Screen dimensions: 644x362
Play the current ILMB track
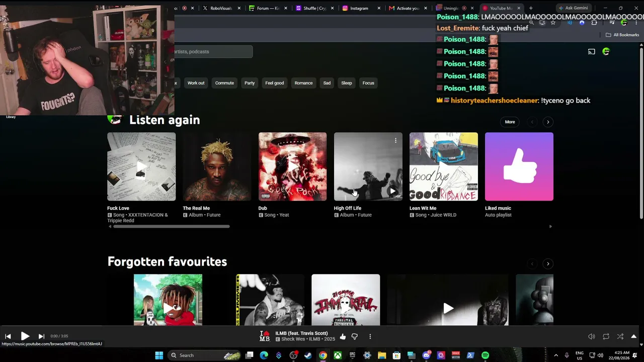[x=25, y=336]
